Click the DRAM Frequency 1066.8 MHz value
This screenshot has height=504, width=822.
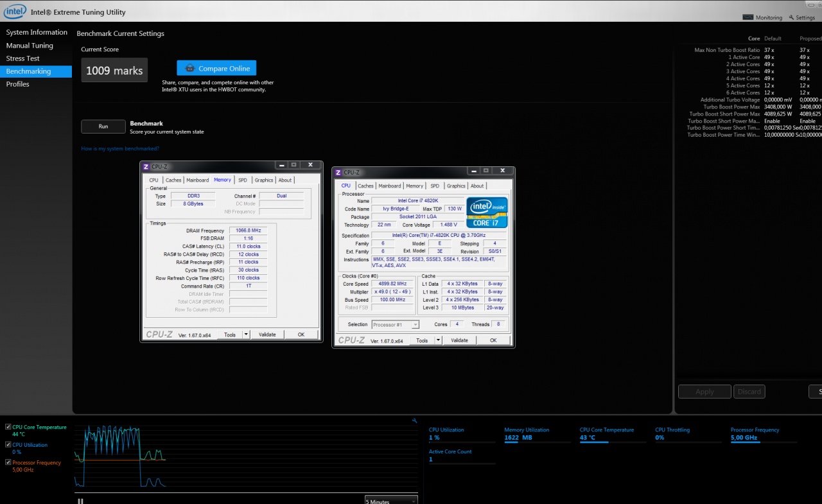(249, 230)
